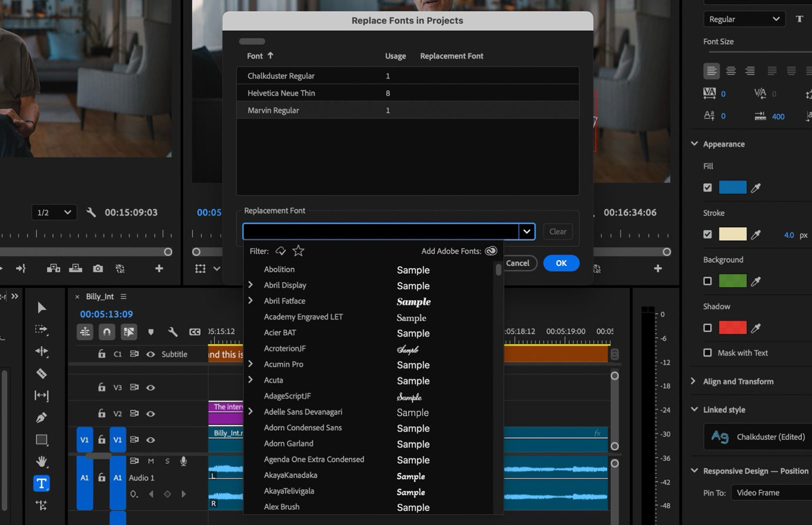
Task: Select the Pen tool
Action: pyautogui.click(x=41, y=417)
